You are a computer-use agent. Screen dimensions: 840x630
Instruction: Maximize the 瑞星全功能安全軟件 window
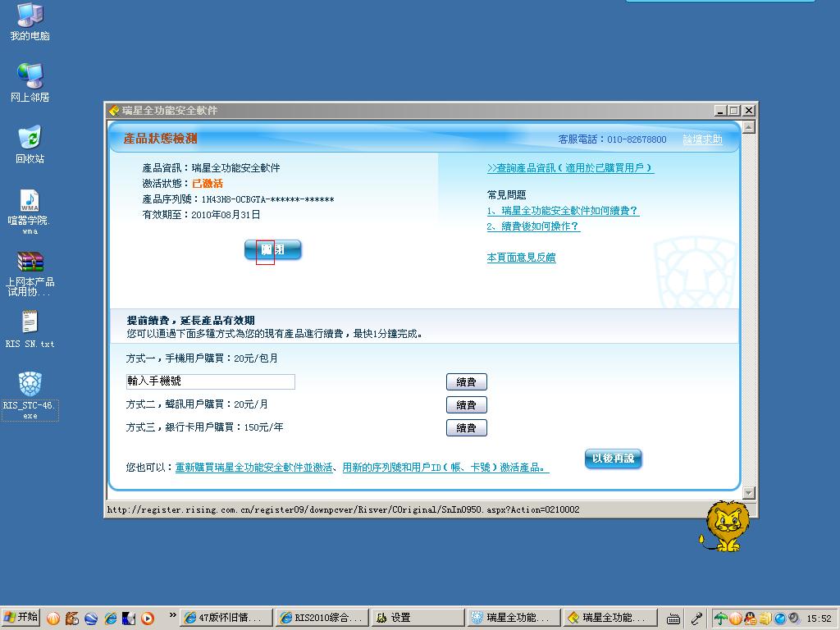pos(734,111)
